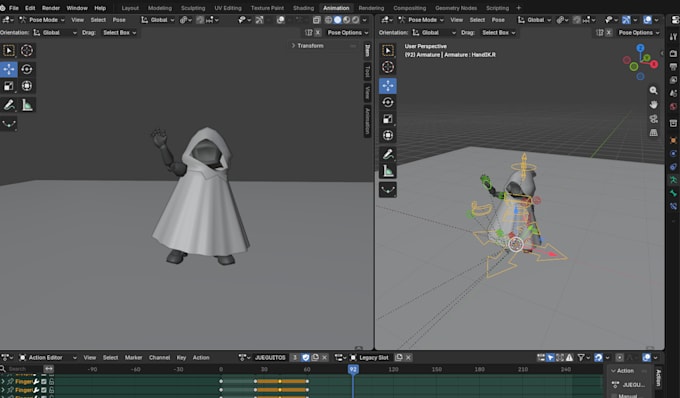The height and width of the screenshot is (398, 680).
Task: Toggle camera view icon in right viewport
Action: [653, 119]
